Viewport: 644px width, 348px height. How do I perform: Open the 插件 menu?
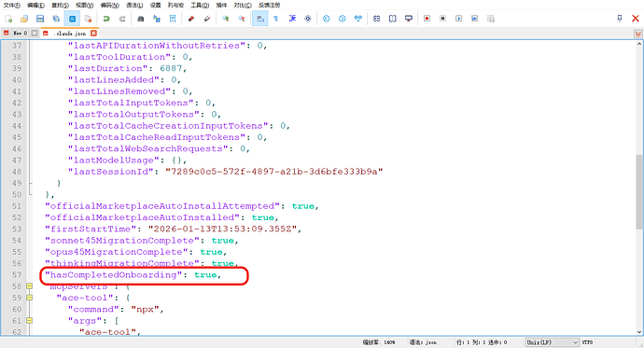[222, 5]
